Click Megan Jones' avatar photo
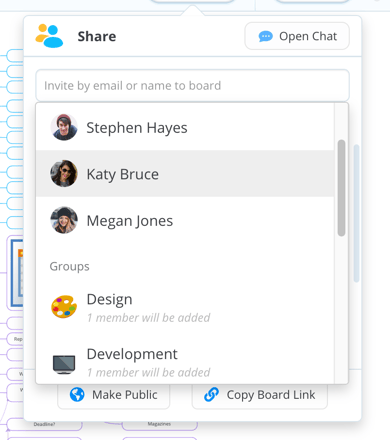Image resolution: width=390 pixels, height=440 pixels. click(x=64, y=220)
